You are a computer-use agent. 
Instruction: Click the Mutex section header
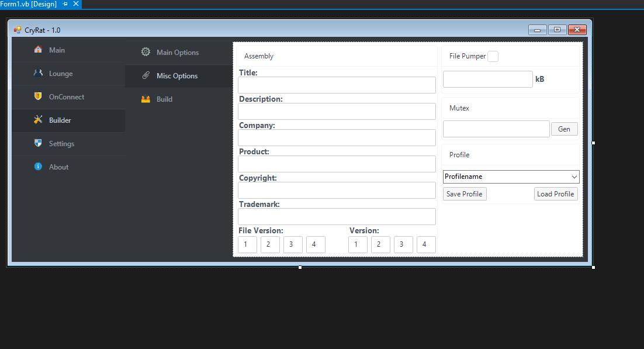pyautogui.click(x=459, y=108)
